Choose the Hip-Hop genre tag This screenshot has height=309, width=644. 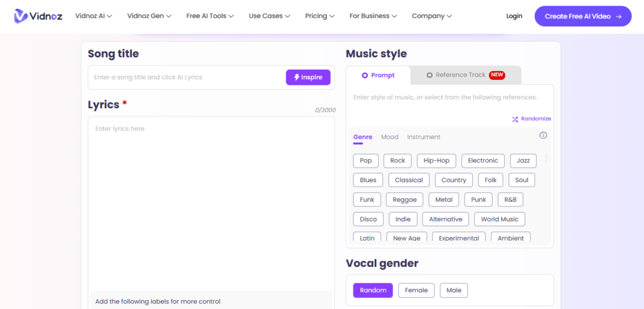(x=436, y=161)
